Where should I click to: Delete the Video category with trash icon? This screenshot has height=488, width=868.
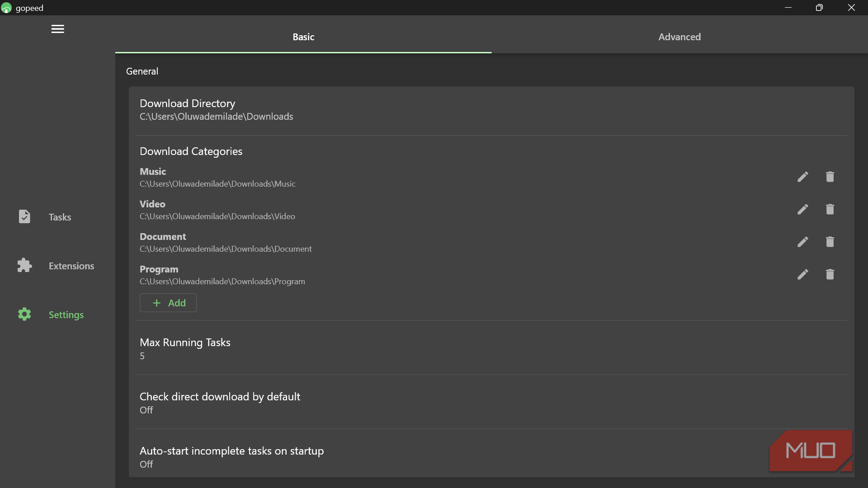(830, 209)
